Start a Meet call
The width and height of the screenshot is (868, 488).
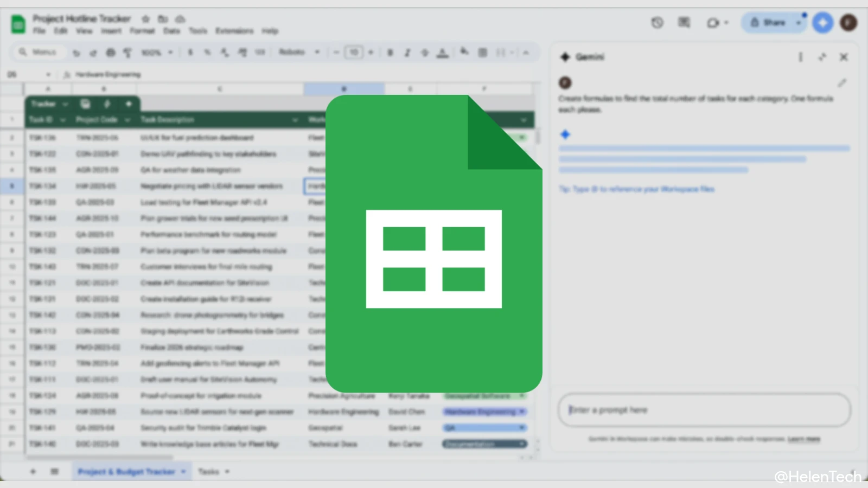click(717, 23)
